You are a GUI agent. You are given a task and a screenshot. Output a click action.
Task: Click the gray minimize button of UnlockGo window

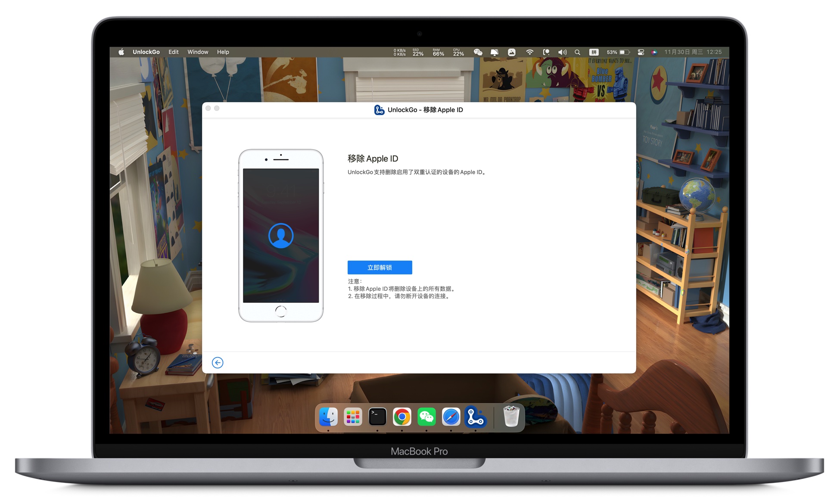(x=217, y=109)
